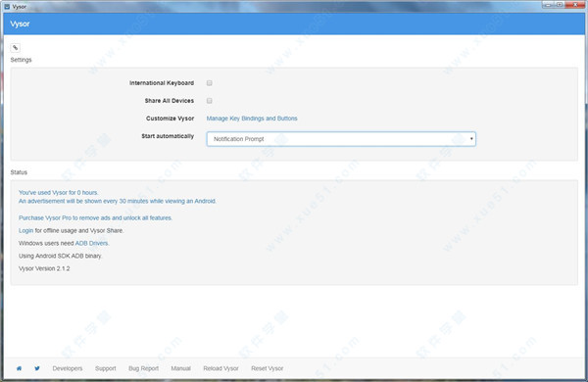
Task: Click the advertisement every 30 minutes notice link
Action: 118,202
